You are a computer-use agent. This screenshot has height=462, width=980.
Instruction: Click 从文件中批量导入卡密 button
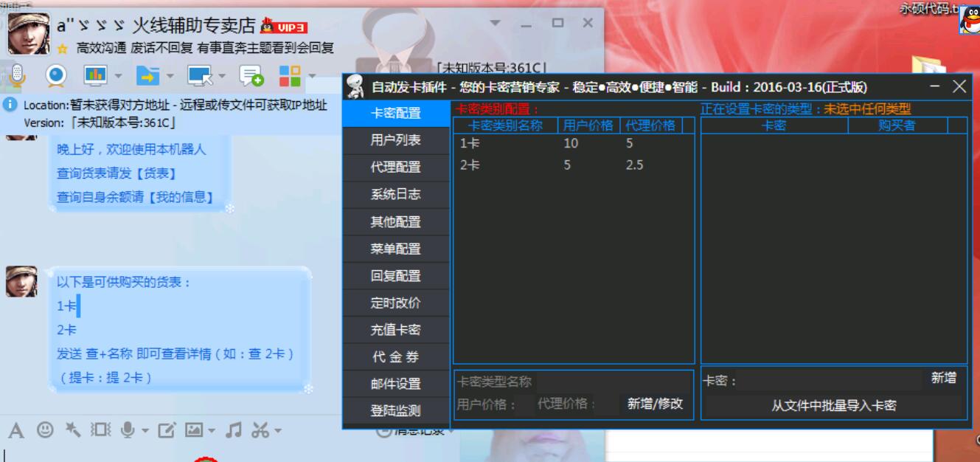coord(834,406)
